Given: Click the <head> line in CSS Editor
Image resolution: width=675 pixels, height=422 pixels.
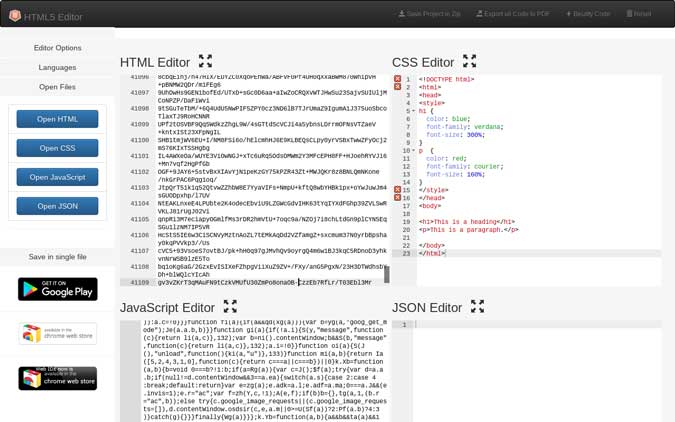Looking at the screenshot, I should 430,95.
